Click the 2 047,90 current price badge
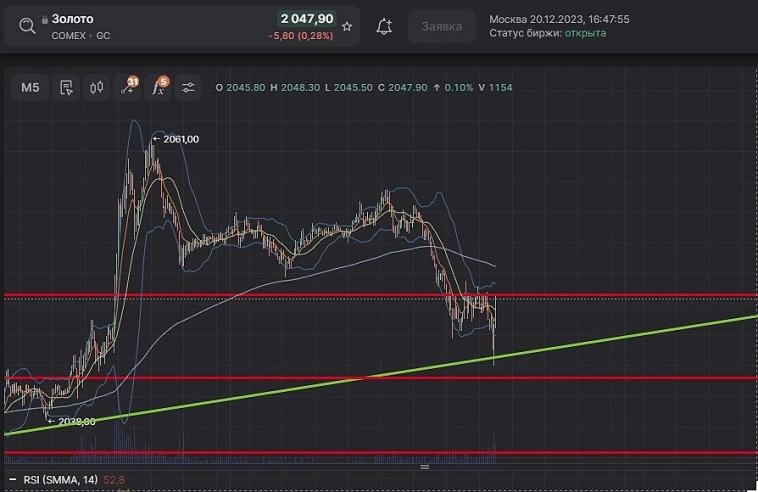Image resolution: width=758 pixels, height=492 pixels. pyautogui.click(x=305, y=19)
